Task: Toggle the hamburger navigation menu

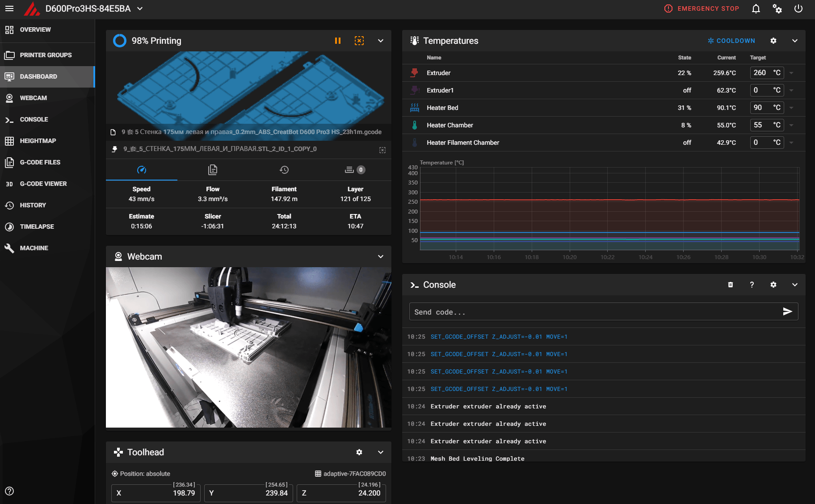Action: (x=9, y=8)
